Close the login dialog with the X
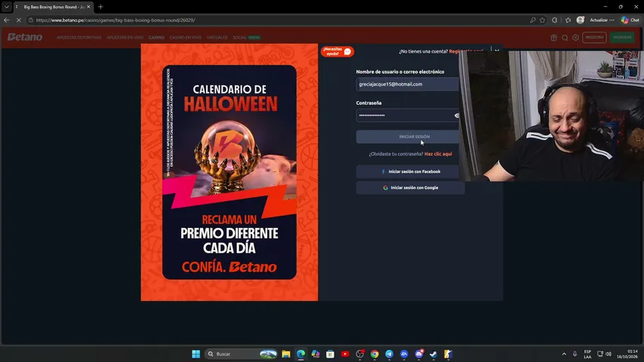The image size is (644, 362). [497, 51]
